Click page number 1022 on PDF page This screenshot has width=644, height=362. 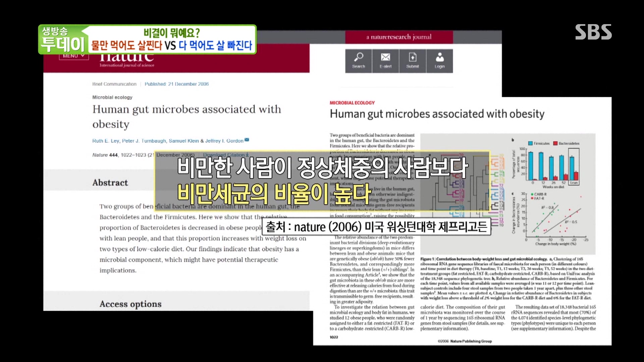(x=334, y=337)
